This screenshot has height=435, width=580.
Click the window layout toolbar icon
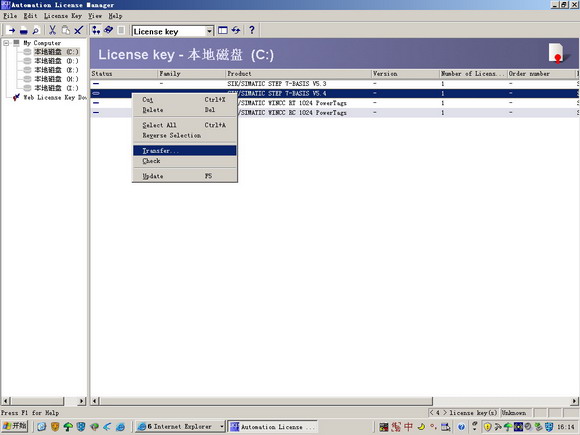tap(223, 30)
